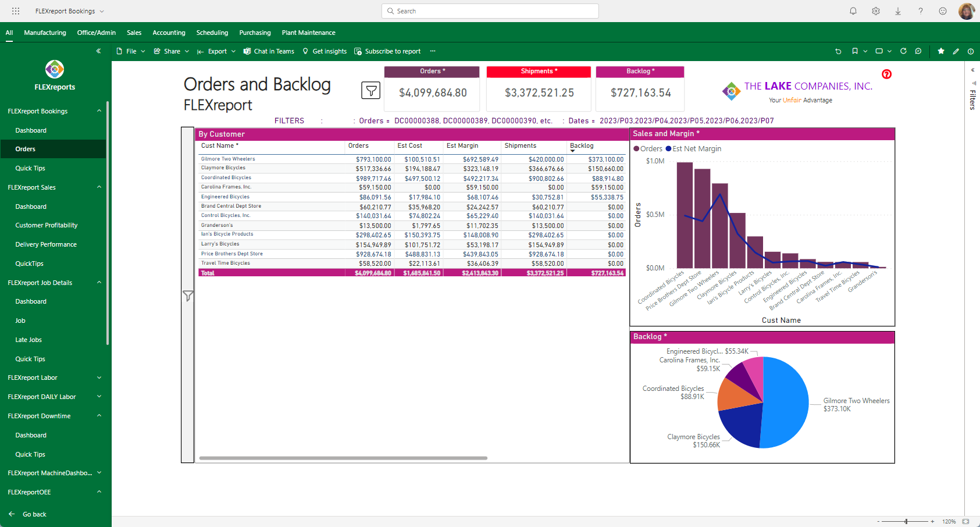The image size is (980, 527).
Task: Click the download icon in header
Action: point(898,11)
